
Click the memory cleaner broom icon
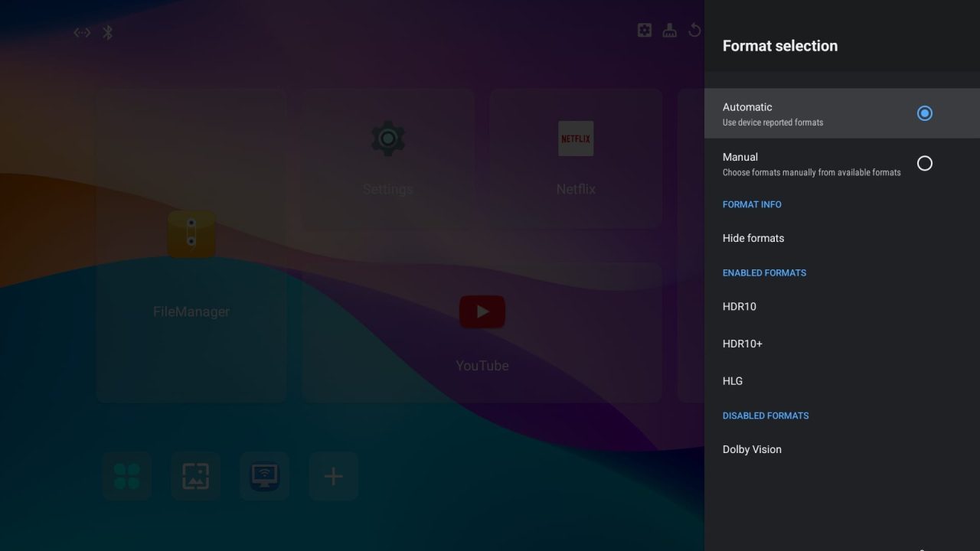670,31
